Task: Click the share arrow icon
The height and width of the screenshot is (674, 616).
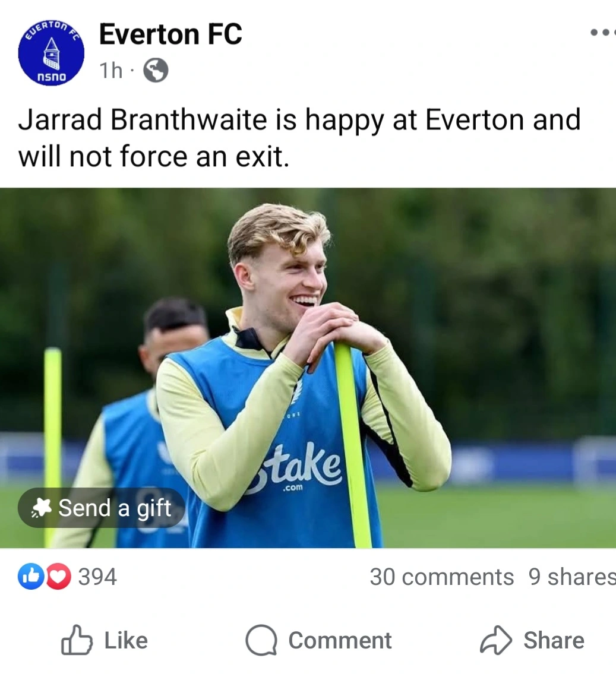Action: (495, 640)
